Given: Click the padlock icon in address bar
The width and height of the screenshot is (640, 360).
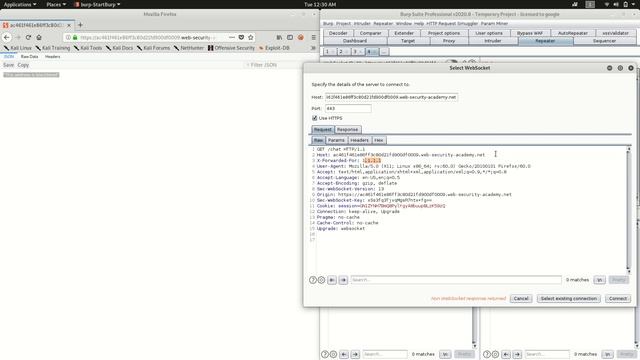Looking at the screenshot, I should 75,38.
